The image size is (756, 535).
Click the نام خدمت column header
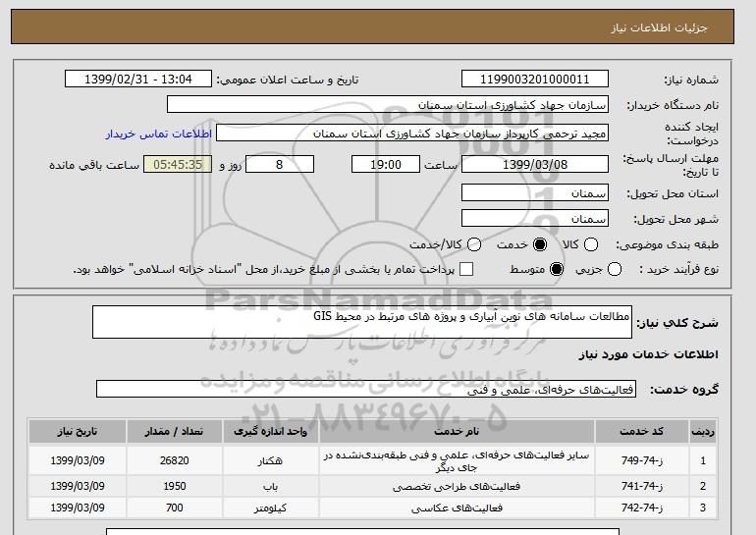click(x=457, y=431)
